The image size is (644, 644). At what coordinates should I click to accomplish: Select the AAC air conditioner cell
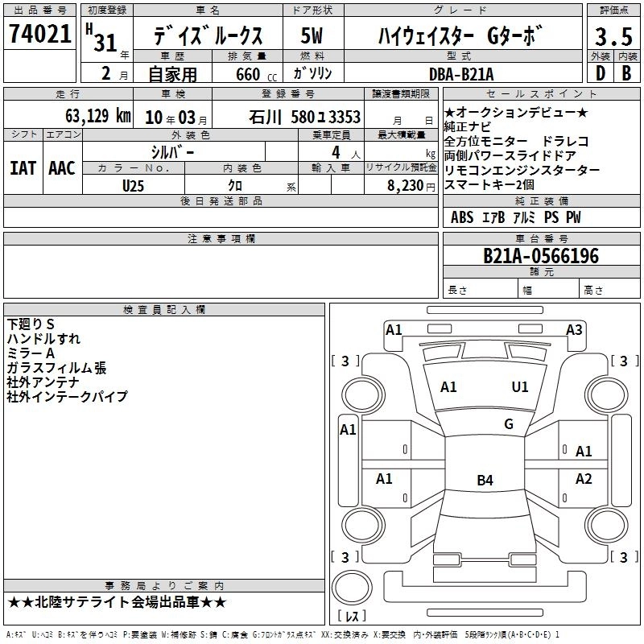click(x=61, y=167)
